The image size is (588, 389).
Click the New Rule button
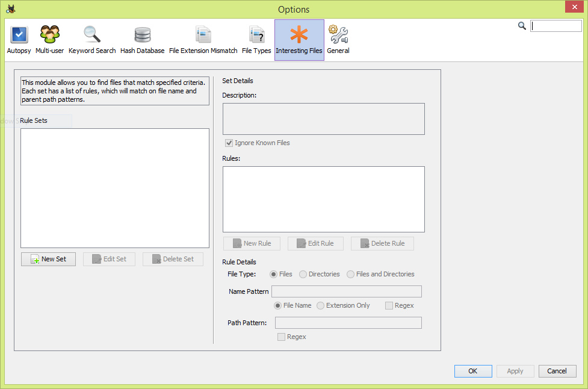[x=252, y=243]
